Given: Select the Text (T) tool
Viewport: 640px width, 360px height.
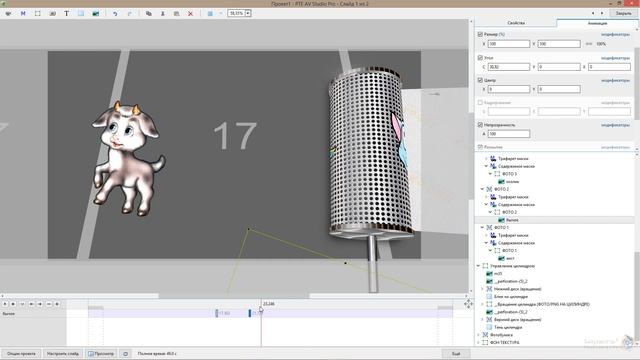Looking at the screenshot, I should click(66, 13).
